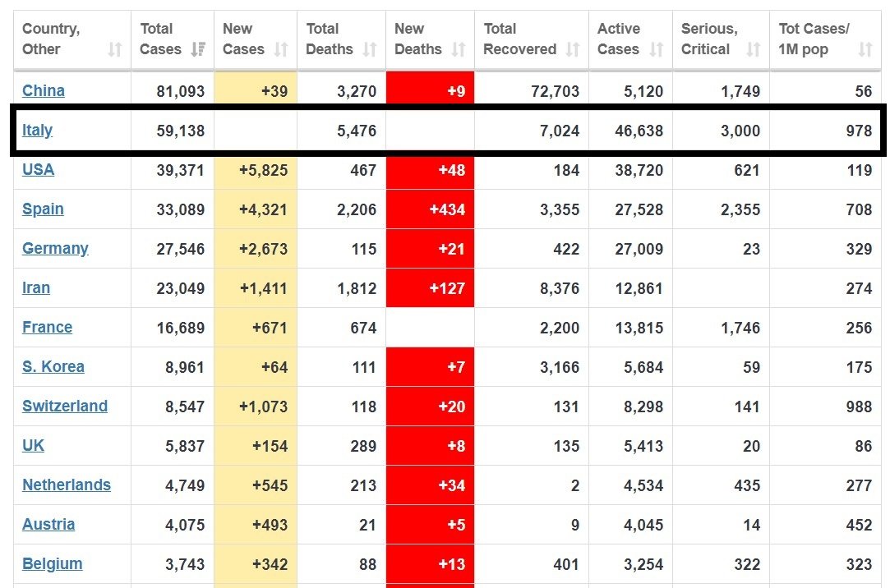Screen dimensions: 890x588
Task: Click the Germany link
Action: coord(55,248)
